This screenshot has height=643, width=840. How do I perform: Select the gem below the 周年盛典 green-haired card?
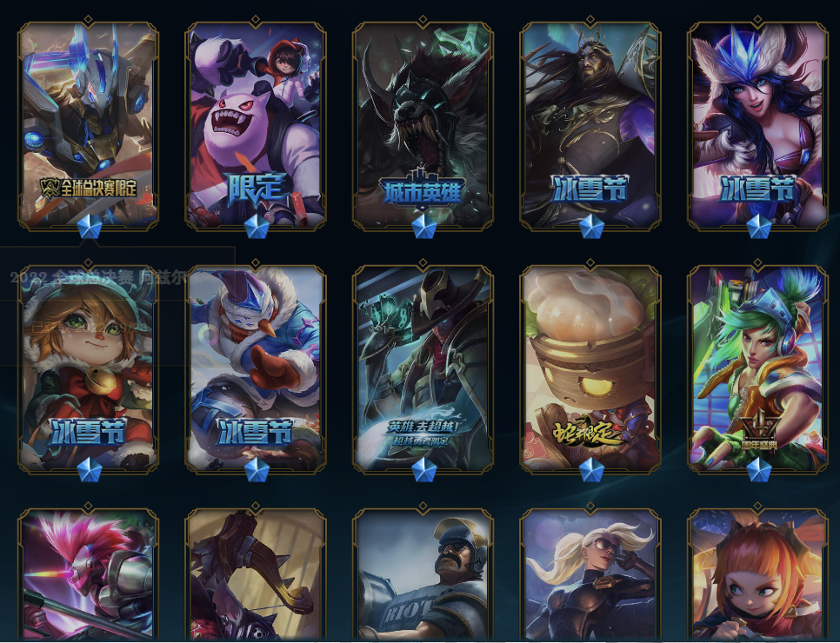[758, 469]
